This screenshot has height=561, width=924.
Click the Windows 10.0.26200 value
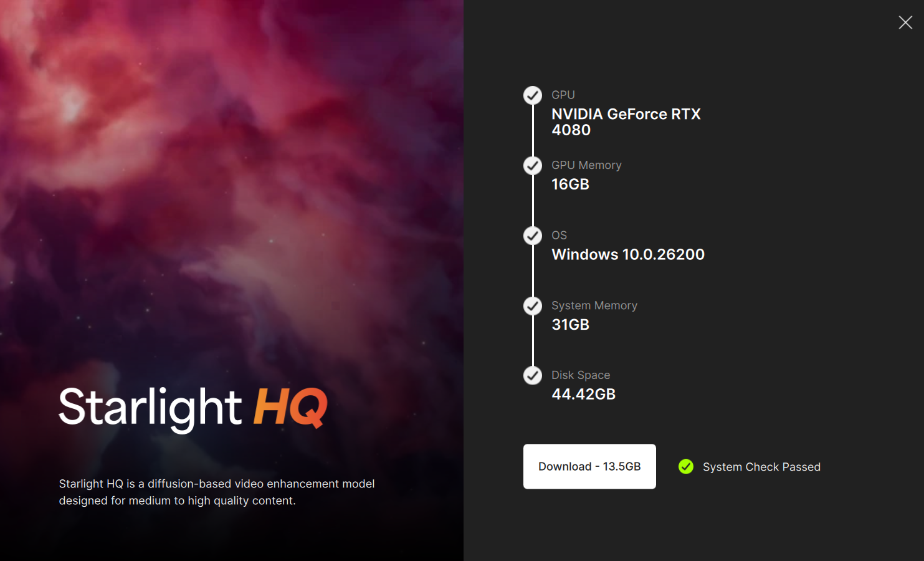(628, 254)
